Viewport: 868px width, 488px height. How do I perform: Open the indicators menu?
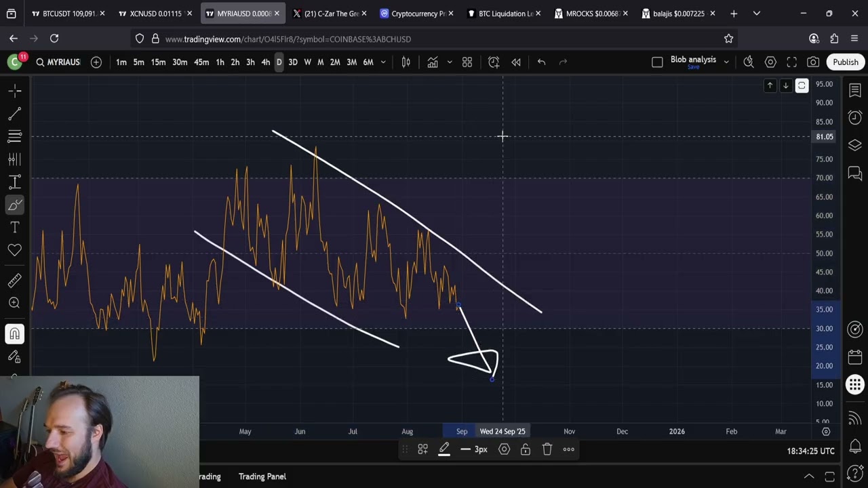[433, 62]
